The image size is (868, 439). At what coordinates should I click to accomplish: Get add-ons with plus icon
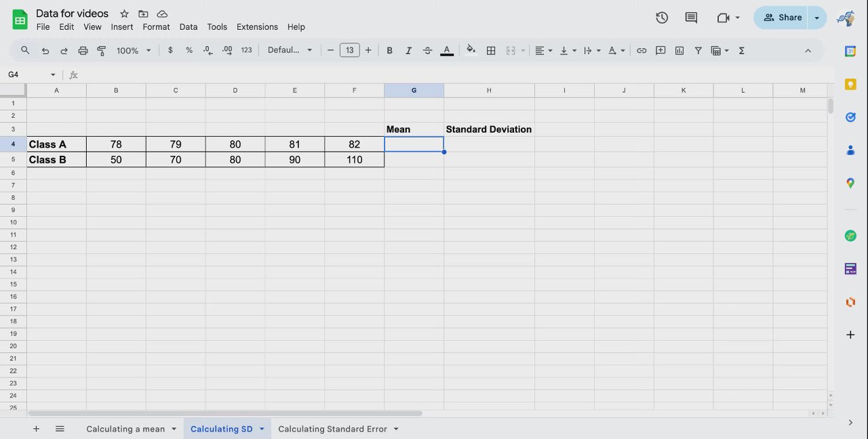tap(850, 335)
